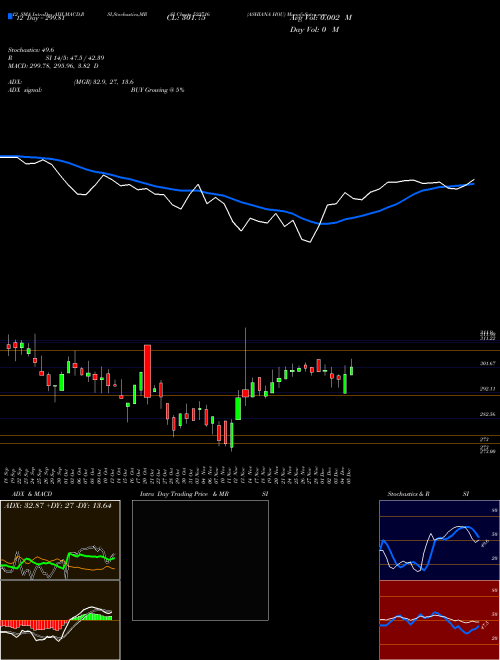Click the Avg Vol: 0.002 M label
Image resolution: width=500 pixels, height=660 pixels.
[x=321, y=18]
